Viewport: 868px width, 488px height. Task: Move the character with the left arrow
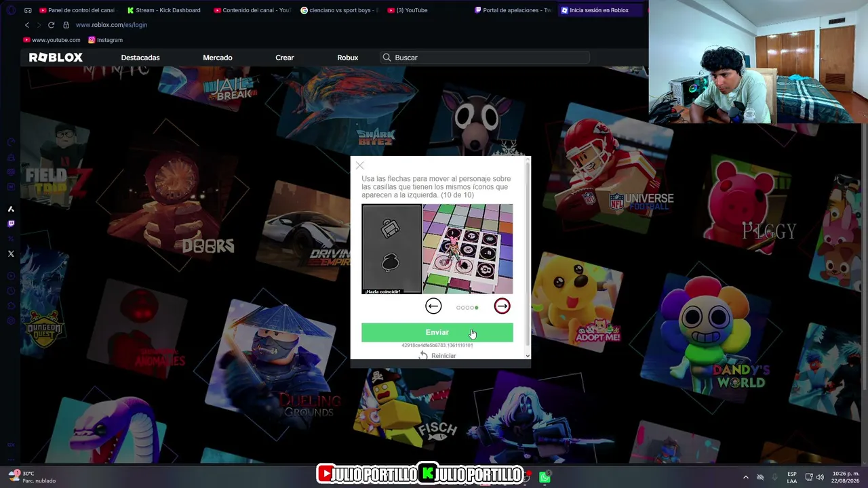coord(433,306)
